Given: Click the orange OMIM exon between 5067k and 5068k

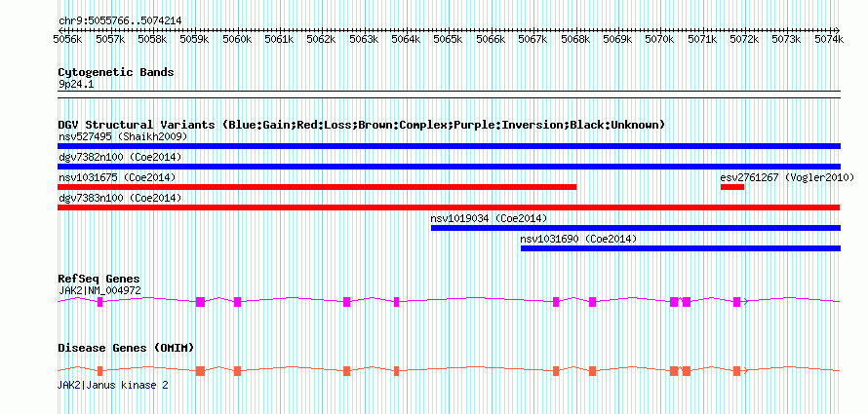Looking at the screenshot, I should pos(556,371).
